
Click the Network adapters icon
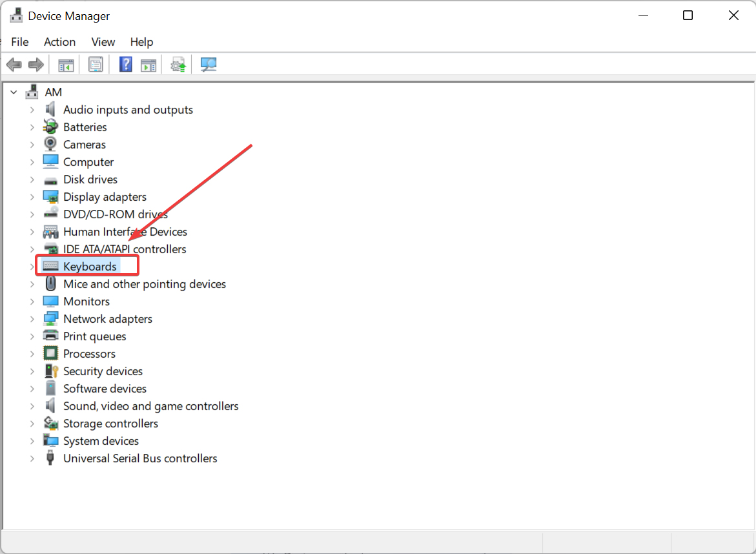pyautogui.click(x=50, y=319)
